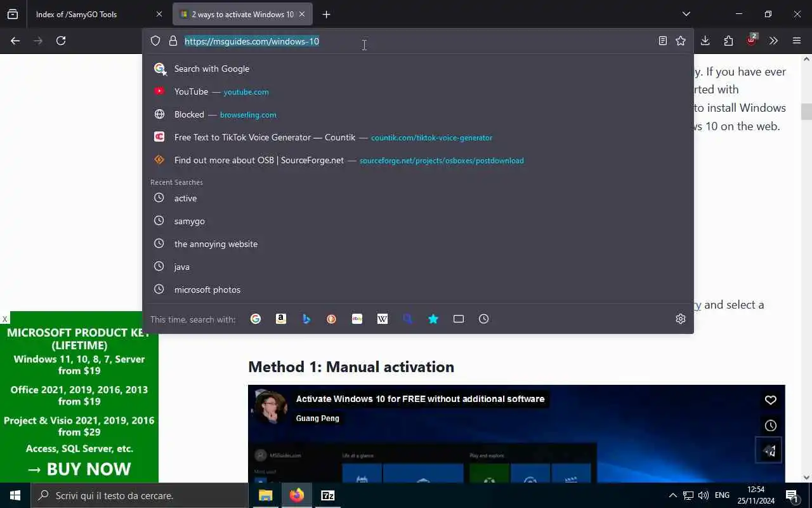Open taskbar clock showing 12:54
Viewport: 812px width, 508px height.
click(756, 495)
